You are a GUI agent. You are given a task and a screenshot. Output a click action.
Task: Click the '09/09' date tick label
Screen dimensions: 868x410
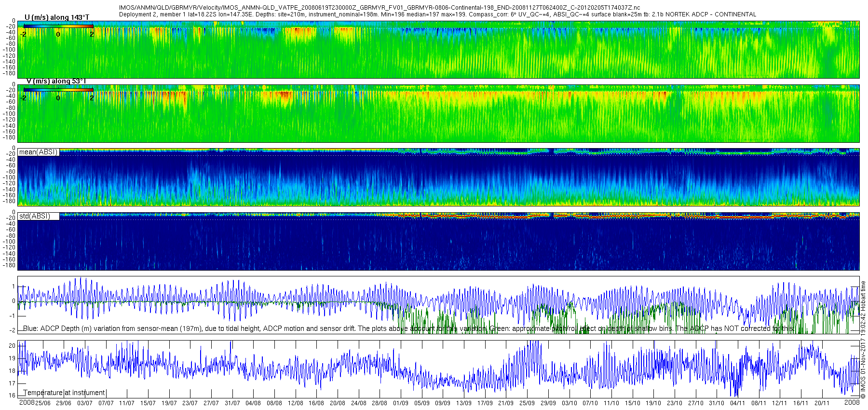443,403
